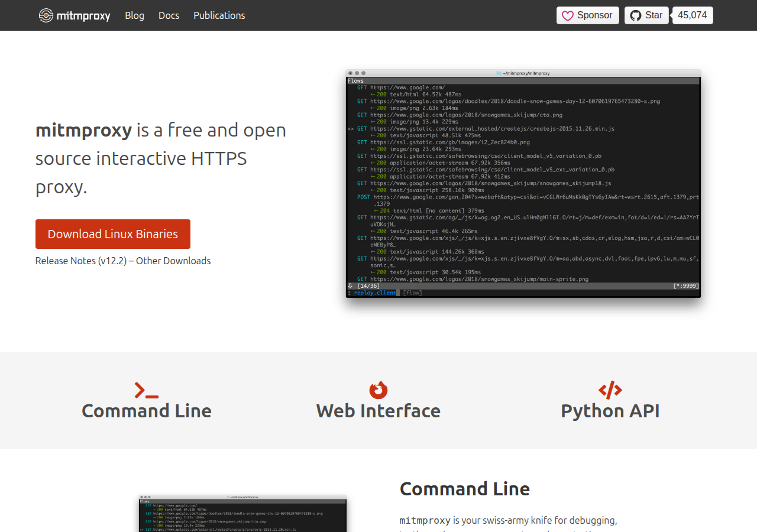The image size is (757, 532).
Task: Open the Release Notes (v12.2) link
Action: [x=81, y=261]
